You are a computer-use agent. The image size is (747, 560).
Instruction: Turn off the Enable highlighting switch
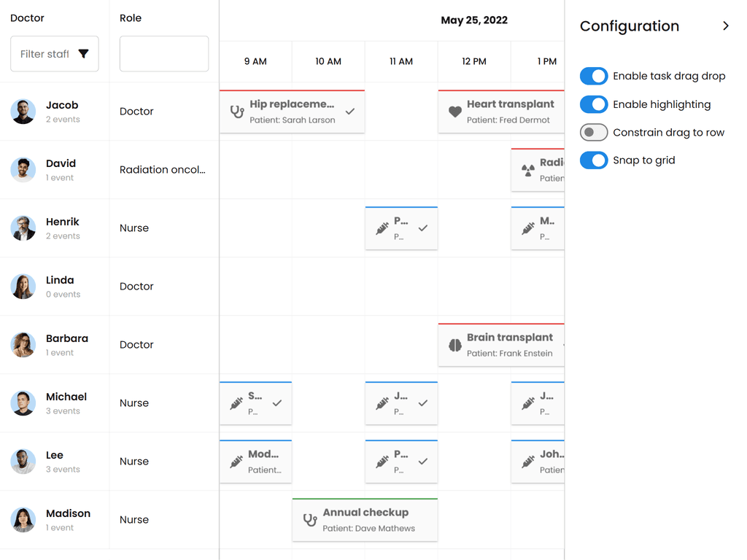tap(594, 104)
